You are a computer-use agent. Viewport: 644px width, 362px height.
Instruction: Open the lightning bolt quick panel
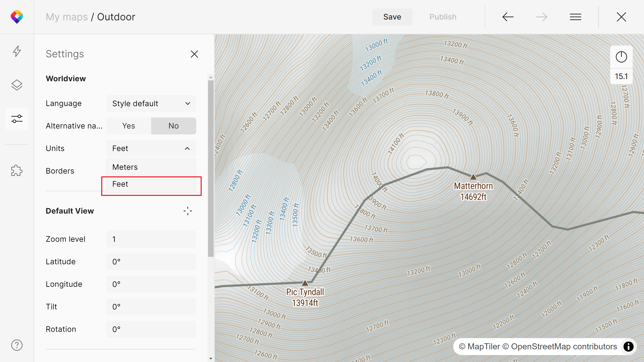click(17, 51)
